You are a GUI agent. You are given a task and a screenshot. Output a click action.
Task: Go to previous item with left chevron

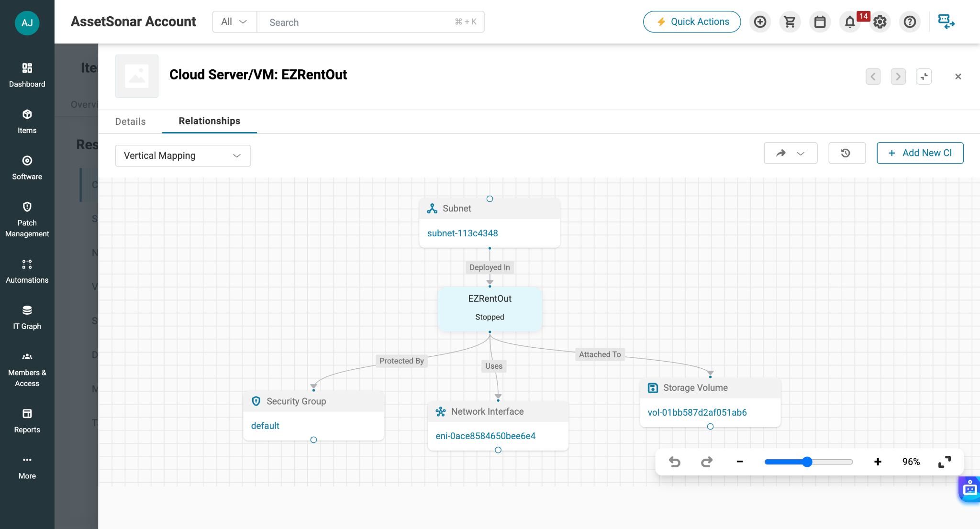pos(873,77)
